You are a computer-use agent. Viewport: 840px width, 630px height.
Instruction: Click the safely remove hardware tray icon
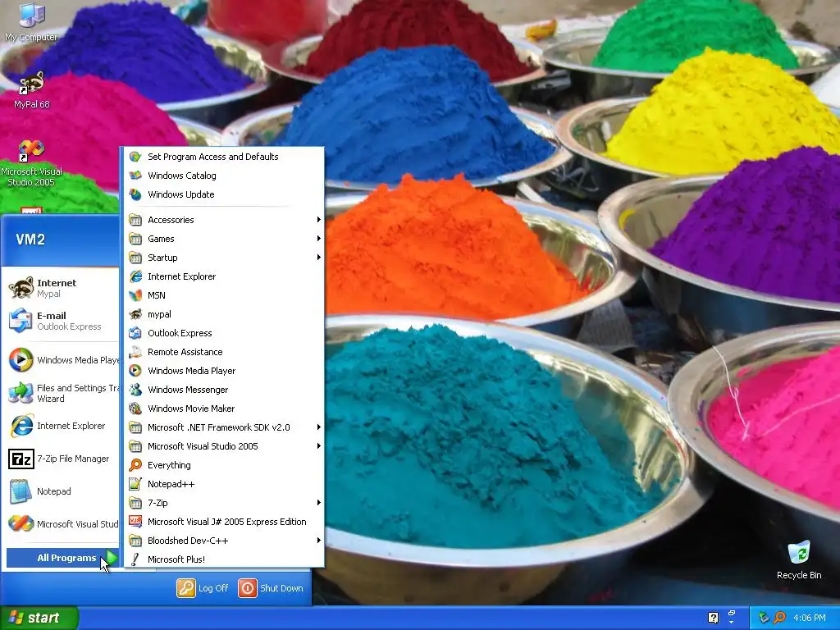764,618
